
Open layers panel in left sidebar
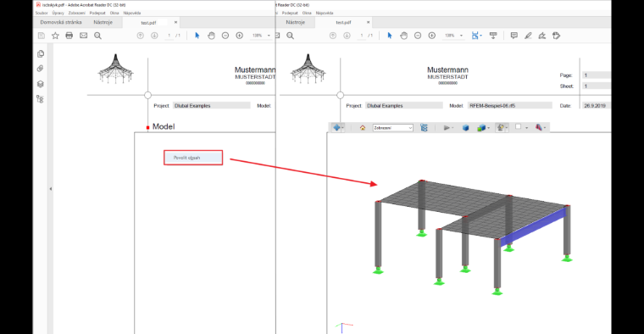coord(41,84)
